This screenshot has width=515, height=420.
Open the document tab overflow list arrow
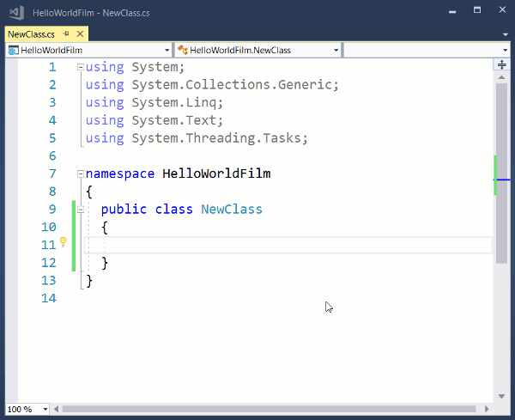(505, 34)
